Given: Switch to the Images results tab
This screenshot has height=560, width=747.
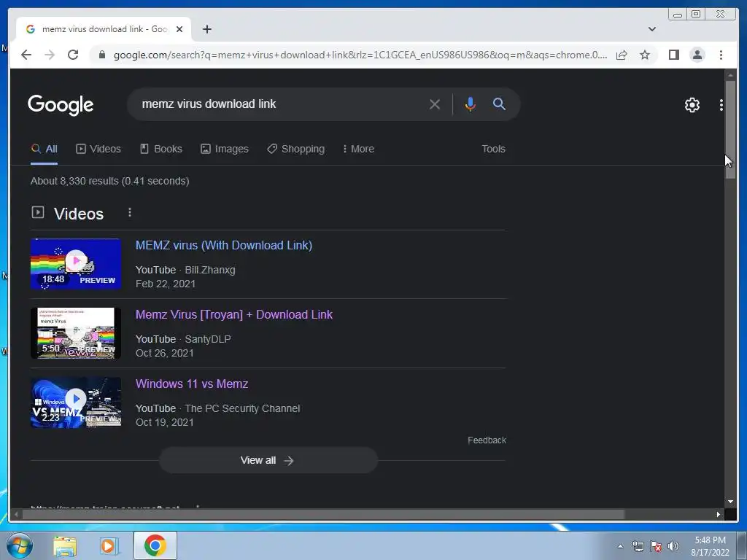Looking at the screenshot, I should (225, 149).
